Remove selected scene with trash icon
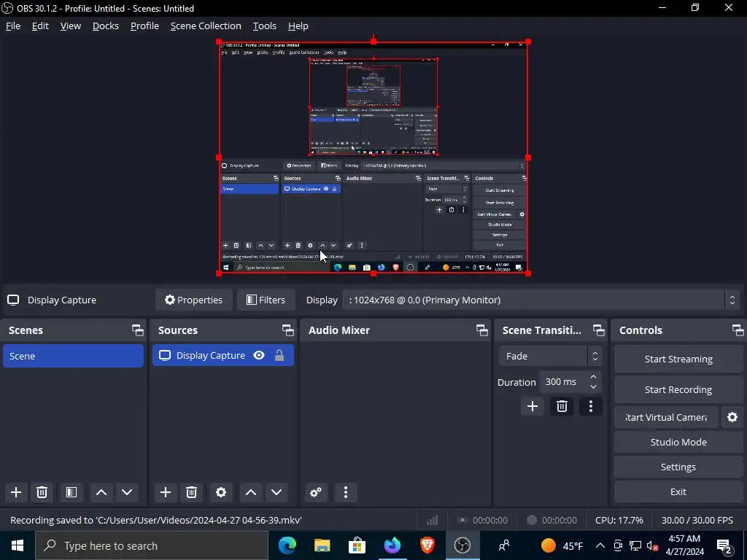Screen dimensions: 747x560 click(x=42, y=492)
